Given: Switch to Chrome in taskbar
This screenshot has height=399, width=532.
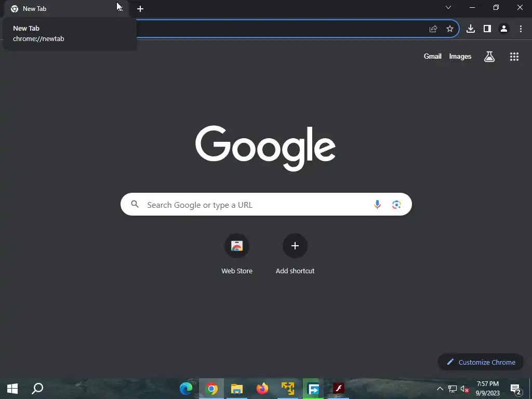Looking at the screenshot, I should (x=211, y=389).
